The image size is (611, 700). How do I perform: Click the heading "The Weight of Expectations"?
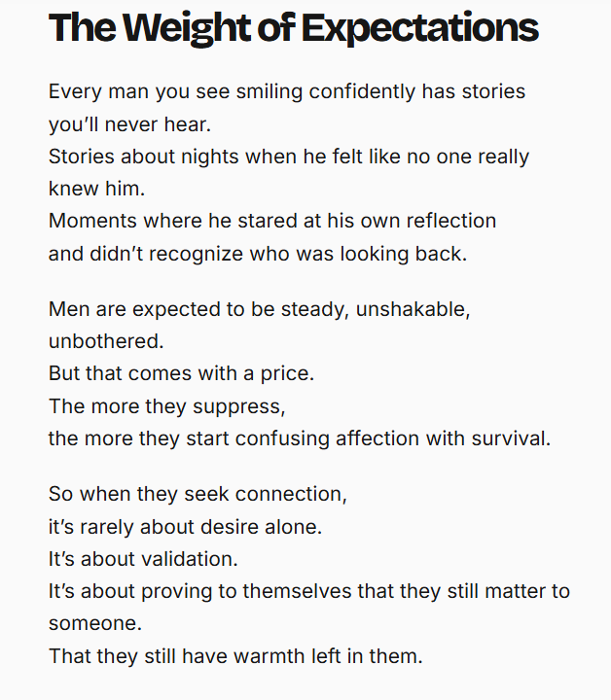(293, 28)
